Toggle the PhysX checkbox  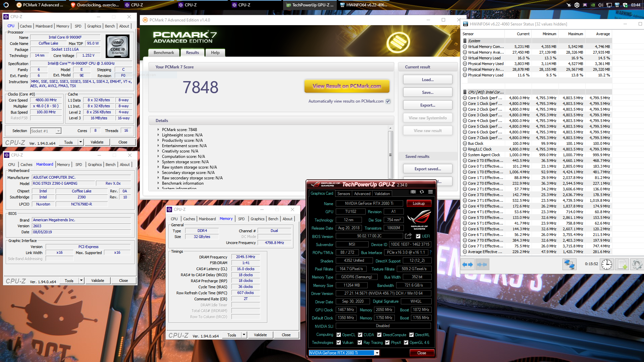(387, 343)
